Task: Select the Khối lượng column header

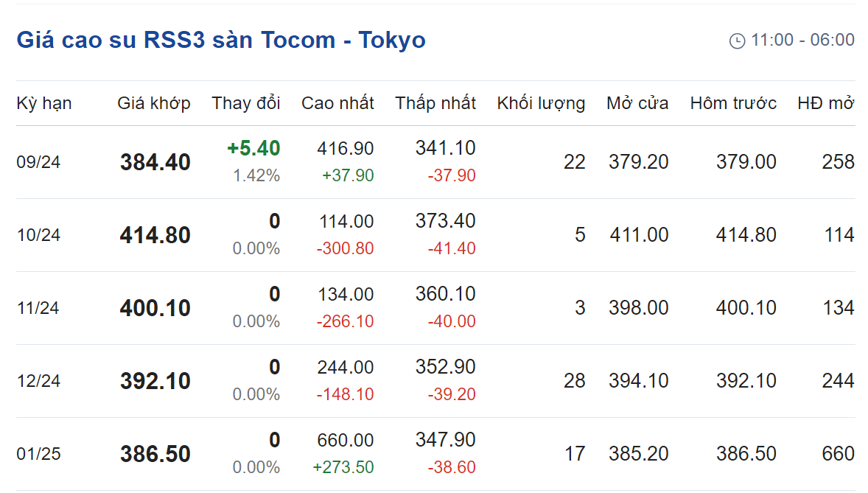Action: coord(541,103)
